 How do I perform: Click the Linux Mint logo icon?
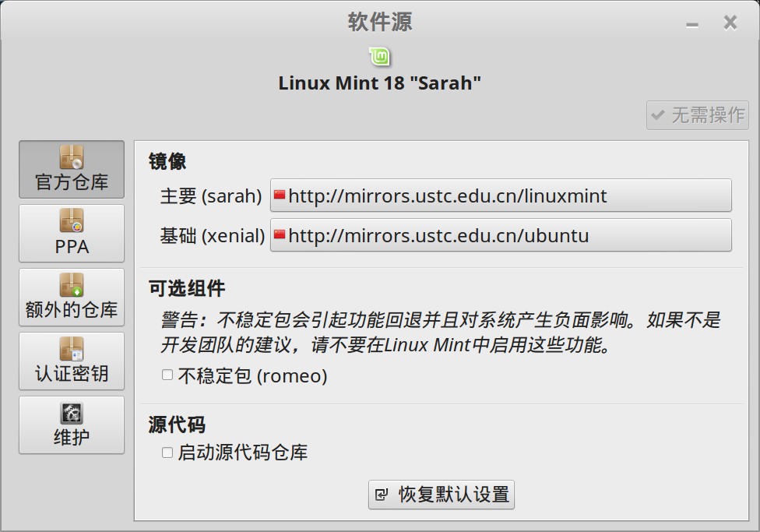pos(379,56)
